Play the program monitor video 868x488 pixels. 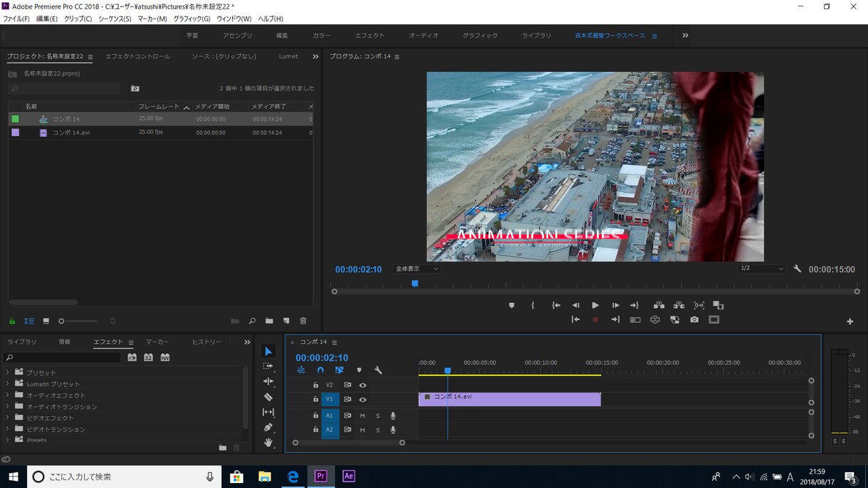tap(596, 305)
